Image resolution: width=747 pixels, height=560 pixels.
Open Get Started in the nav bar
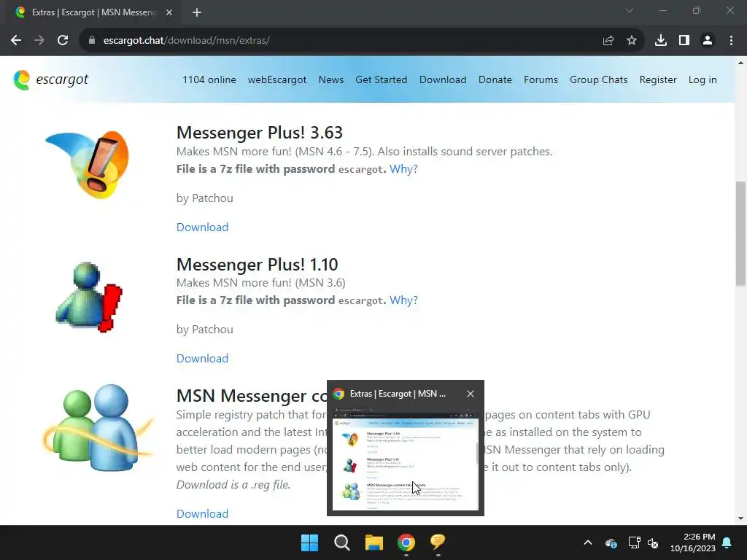(x=381, y=79)
